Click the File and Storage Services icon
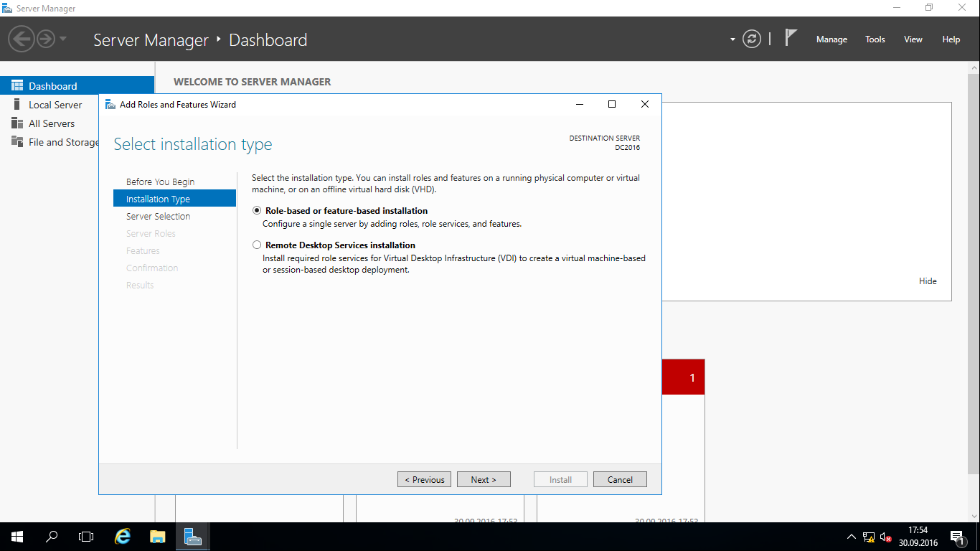Viewport: 980px width, 551px height. tap(17, 141)
